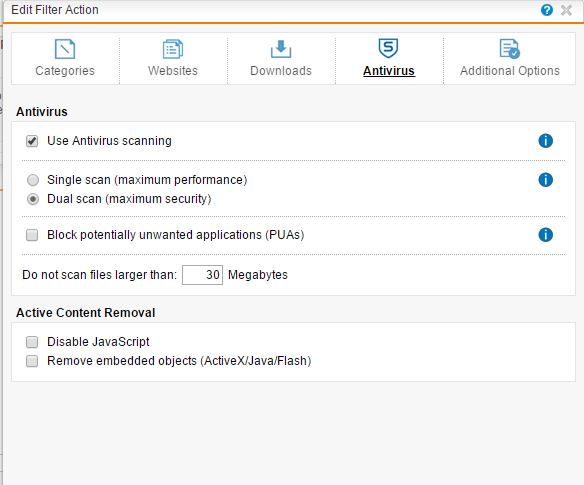This screenshot has height=485, width=584.
Task: Show info for scan mode options
Action: click(x=546, y=180)
